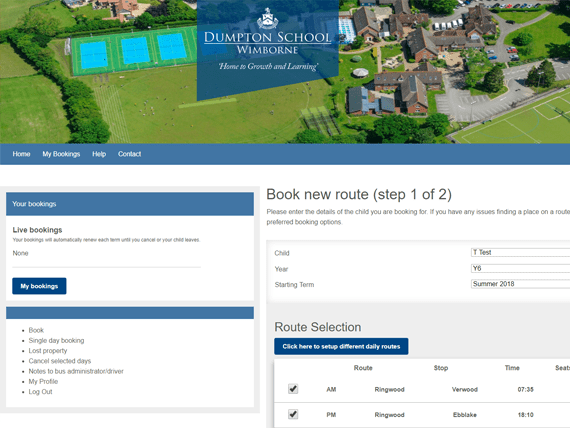Click the None text under Live bookings
This screenshot has width=570, height=428.
point(20,253)
